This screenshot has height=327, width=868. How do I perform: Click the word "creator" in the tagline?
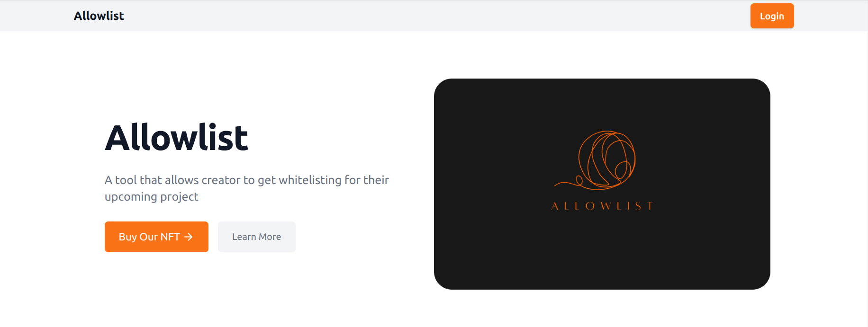coord(221,180)
